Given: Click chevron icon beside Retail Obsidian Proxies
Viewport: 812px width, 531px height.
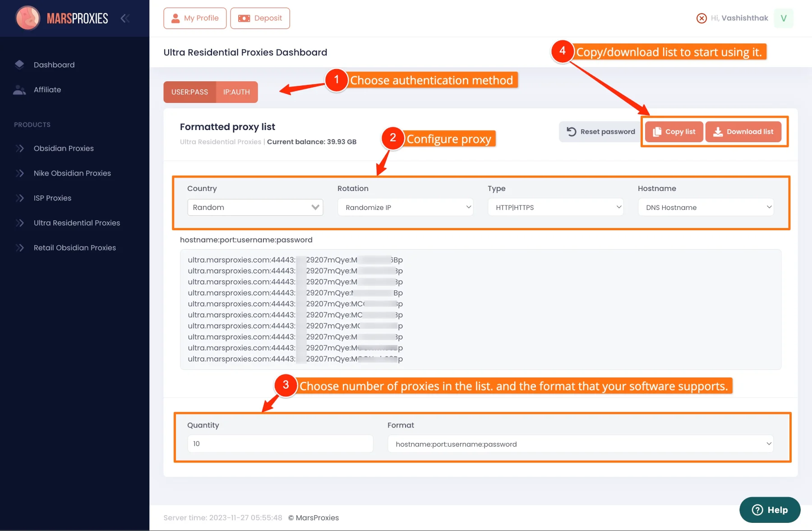Looking at the screenshot, I should click(19, 247).
